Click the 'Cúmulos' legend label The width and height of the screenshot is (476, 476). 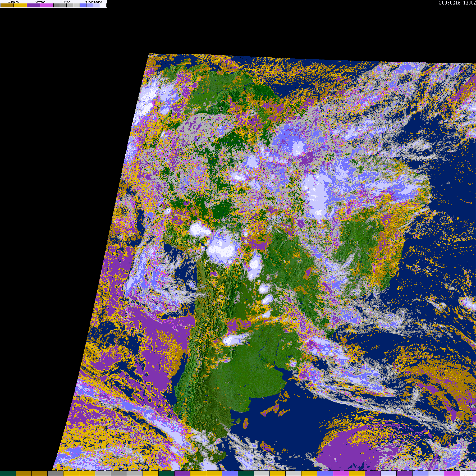tap(13, 2)
